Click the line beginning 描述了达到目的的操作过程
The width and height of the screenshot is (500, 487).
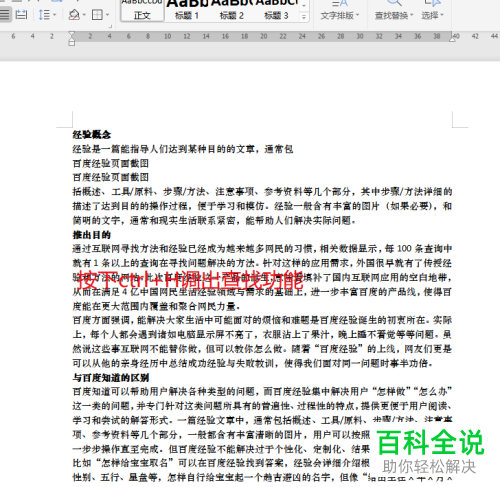point(262,206)
